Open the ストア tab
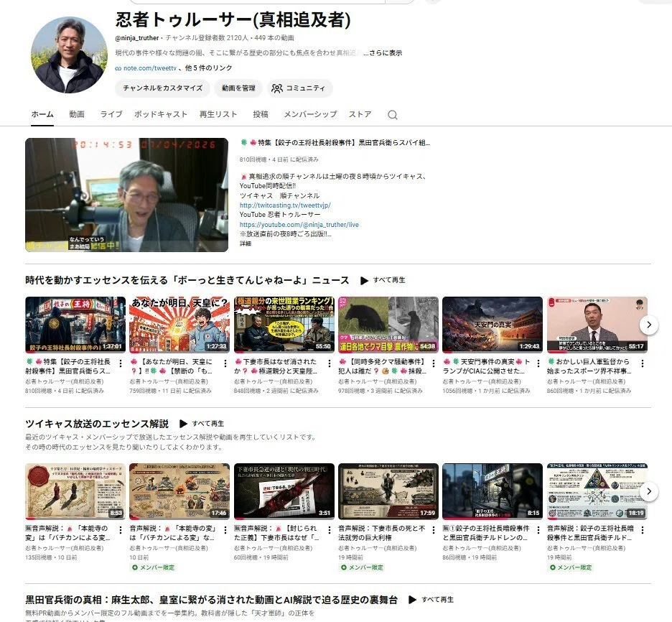This screenshot has width=672, height=622. point(360,114)
